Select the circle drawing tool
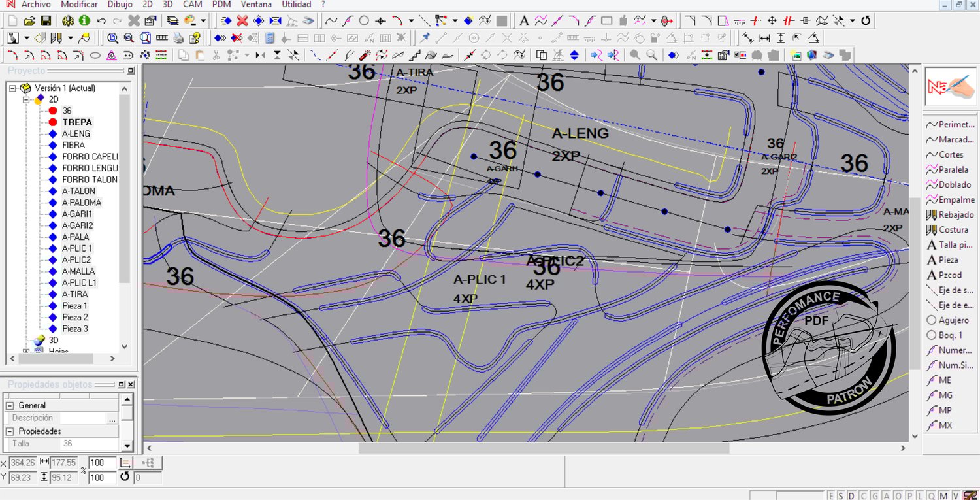 364,21
